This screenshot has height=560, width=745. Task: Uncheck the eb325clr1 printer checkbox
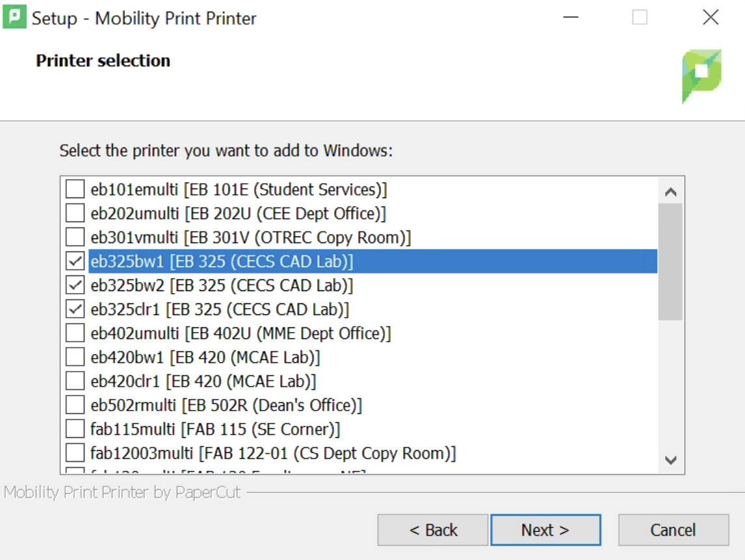pos(74,309)
